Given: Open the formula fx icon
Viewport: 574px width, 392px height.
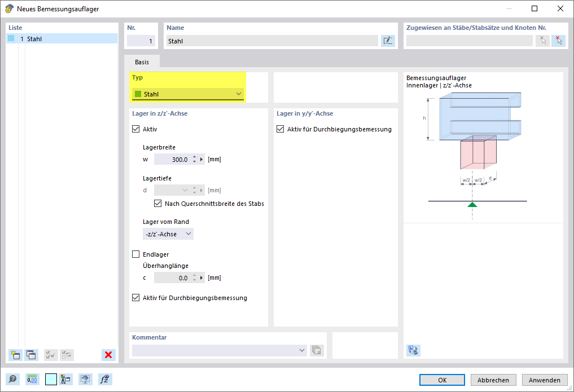Looking at the screenshot, I should click(104, 379).
